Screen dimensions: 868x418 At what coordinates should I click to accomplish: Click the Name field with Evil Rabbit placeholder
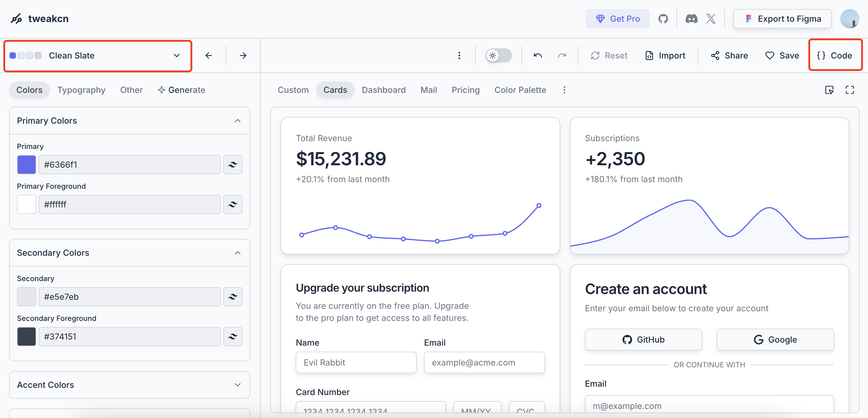click(356, 363)
